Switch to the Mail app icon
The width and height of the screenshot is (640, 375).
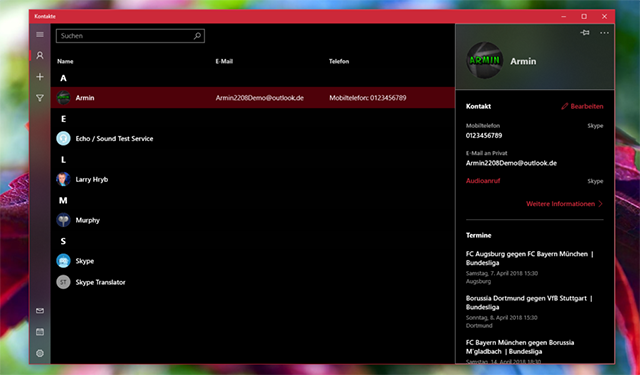pos(40,311)
